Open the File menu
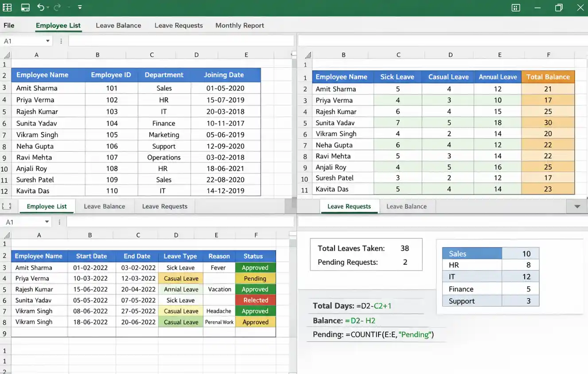588x374 pixels. click(8, 25)
